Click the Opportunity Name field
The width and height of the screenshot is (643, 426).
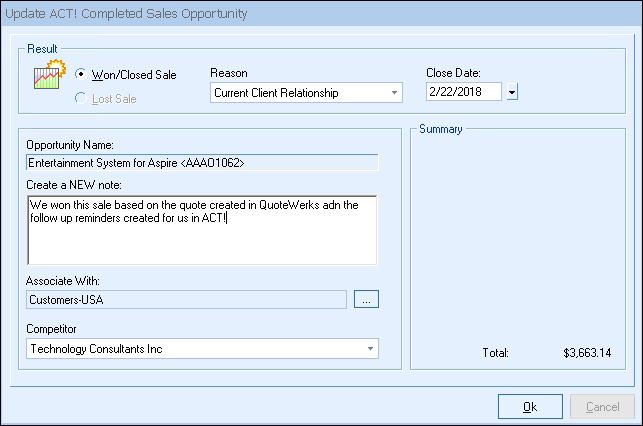coord(202,162)
